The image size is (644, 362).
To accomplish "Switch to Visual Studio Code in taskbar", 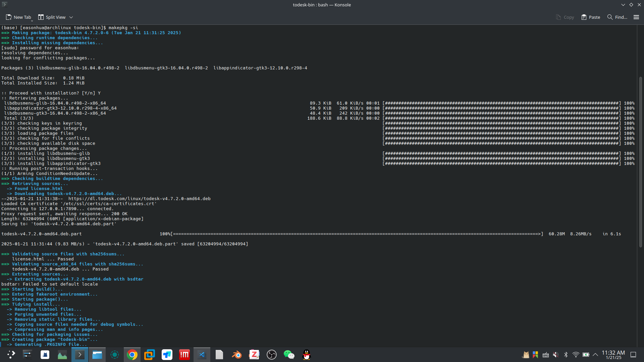I will (x=202, y=355).
